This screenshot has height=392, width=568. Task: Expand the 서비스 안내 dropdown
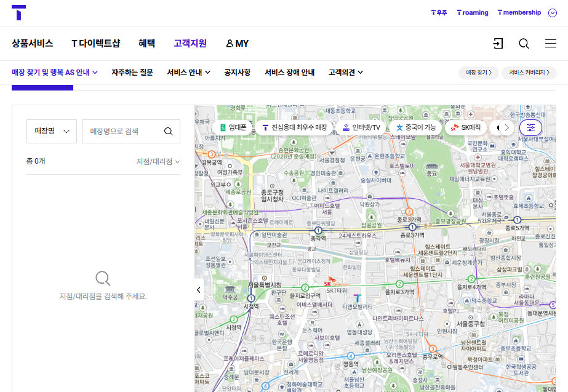189,73
